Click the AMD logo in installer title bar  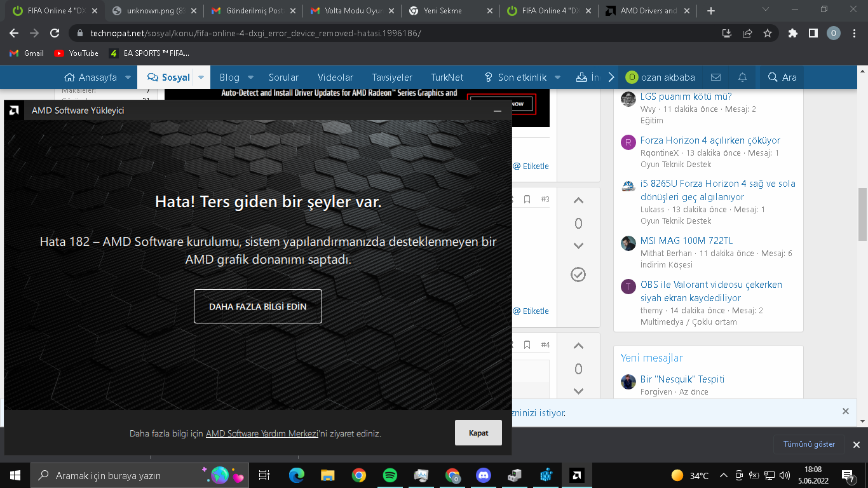[x=13, y=111]
